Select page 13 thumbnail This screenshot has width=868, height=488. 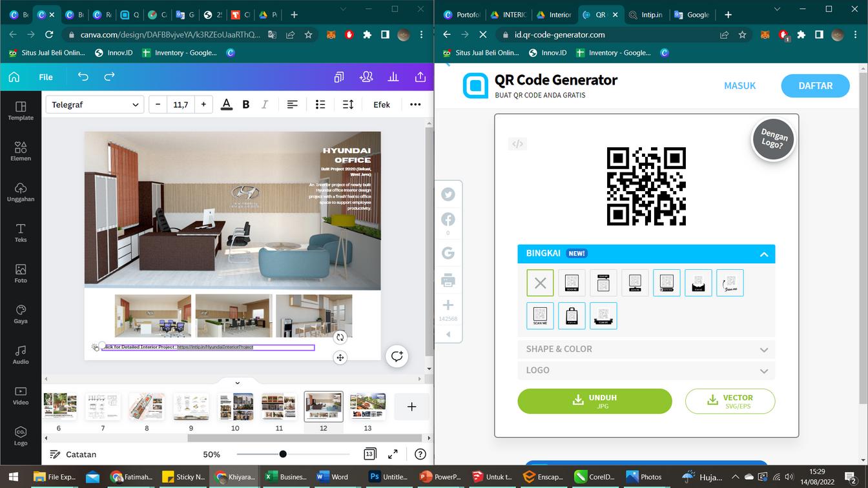click(x=367, y=407)
